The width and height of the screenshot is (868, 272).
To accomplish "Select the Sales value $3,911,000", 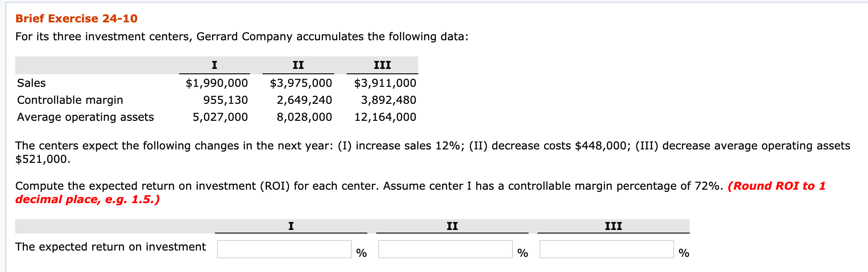I will 385,83.
